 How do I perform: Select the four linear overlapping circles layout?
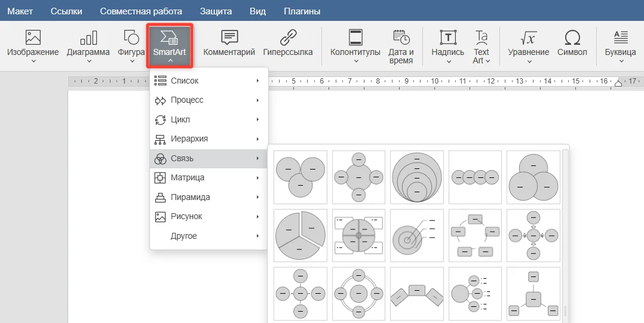pos(475,177)
